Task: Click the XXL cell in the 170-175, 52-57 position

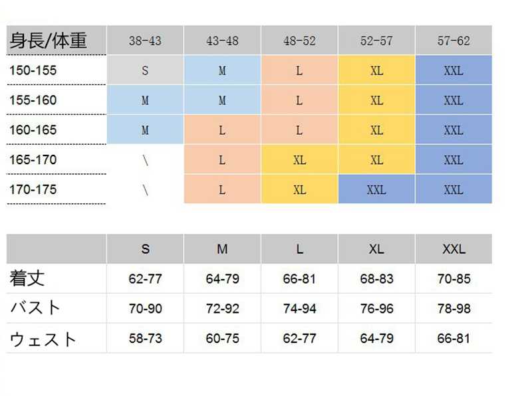Action: pos(376,190)
